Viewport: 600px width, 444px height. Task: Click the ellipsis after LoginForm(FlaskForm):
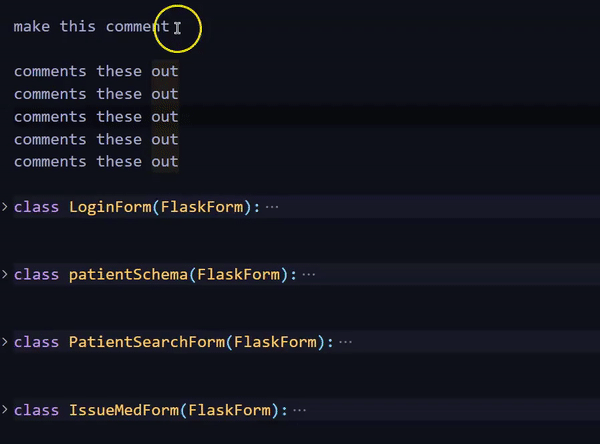coord(273,207)
